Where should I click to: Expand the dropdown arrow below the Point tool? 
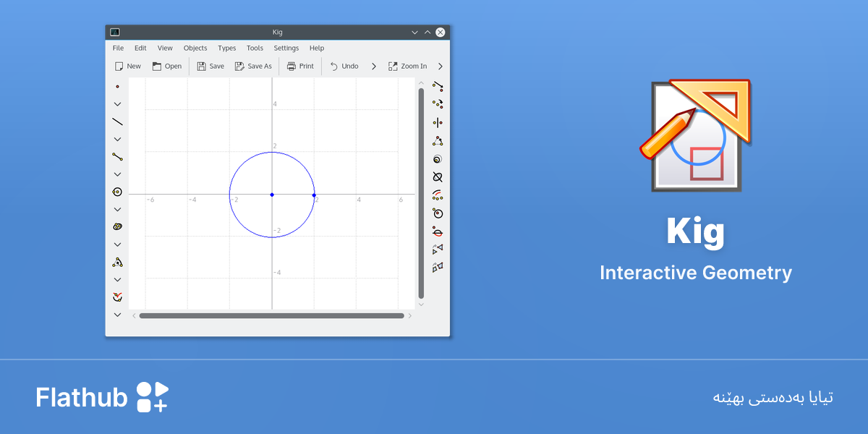(x=117, y=104)
